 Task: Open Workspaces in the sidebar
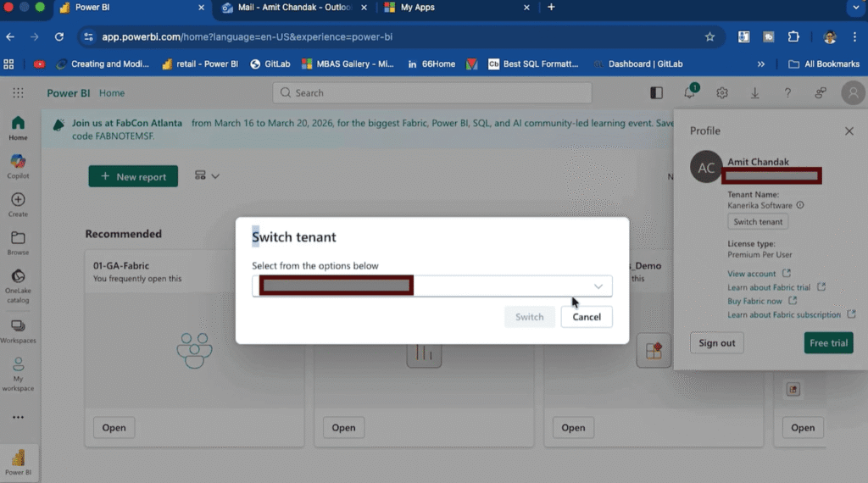point(18,331)
